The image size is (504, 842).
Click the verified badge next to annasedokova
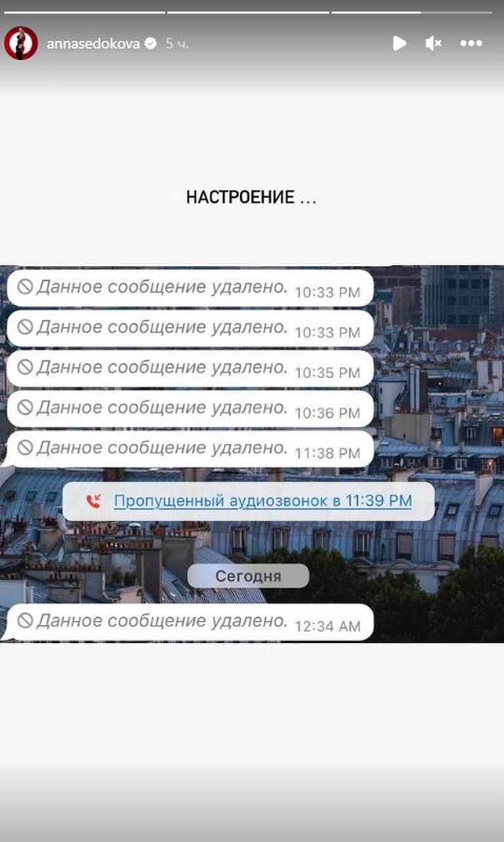click(x=151, y=44)
